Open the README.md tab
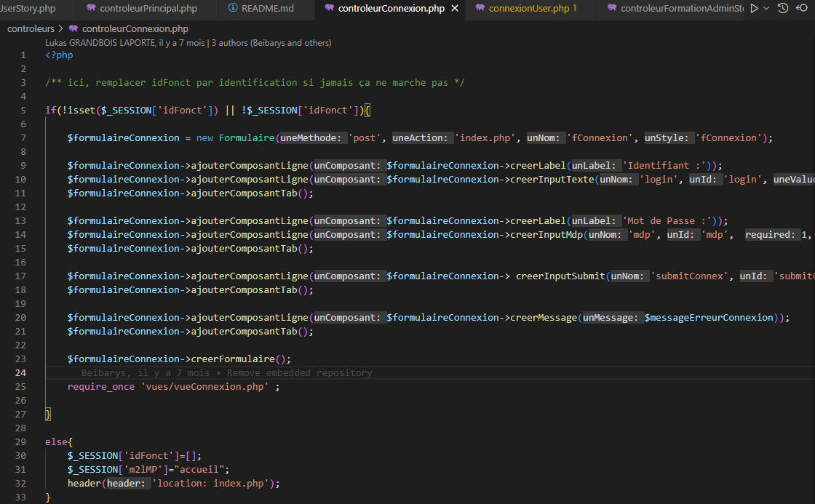The width and height of the screenshot is (815, 504). tap(267, 9)
